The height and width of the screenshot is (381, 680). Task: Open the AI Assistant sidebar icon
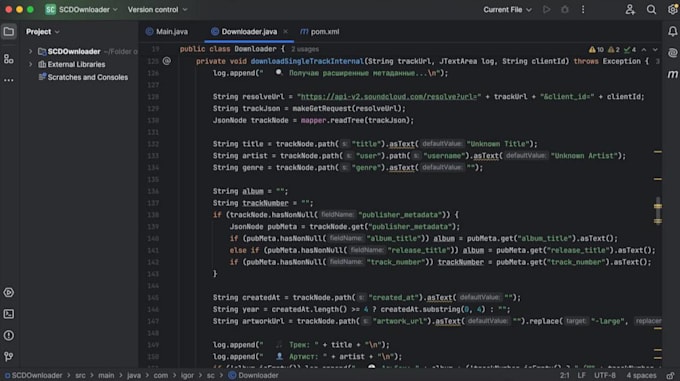coord(672,52)
